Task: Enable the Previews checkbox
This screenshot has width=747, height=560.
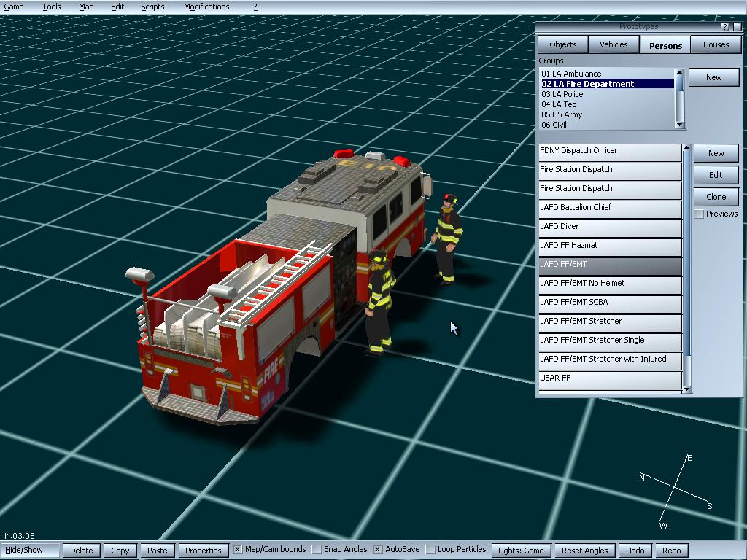Action: coord(699,214)
